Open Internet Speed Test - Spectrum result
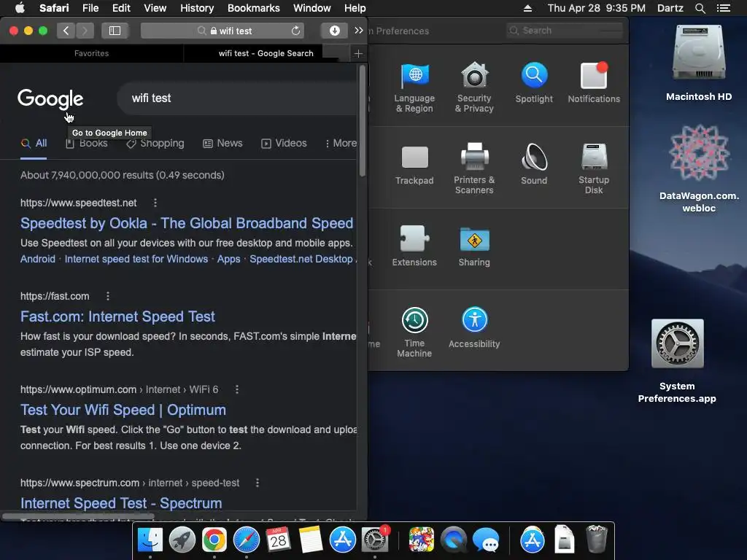The height and width of the screenshot is (560, 747). [121, 503]
